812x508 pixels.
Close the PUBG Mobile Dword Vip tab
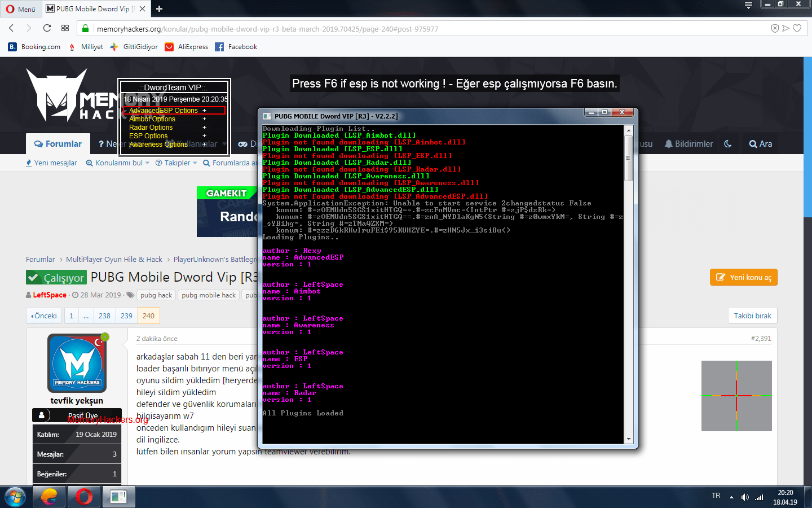142,8
